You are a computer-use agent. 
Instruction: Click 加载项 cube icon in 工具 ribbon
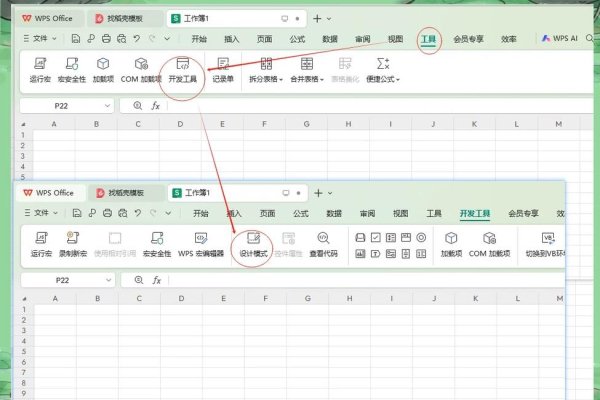(103, 64)
